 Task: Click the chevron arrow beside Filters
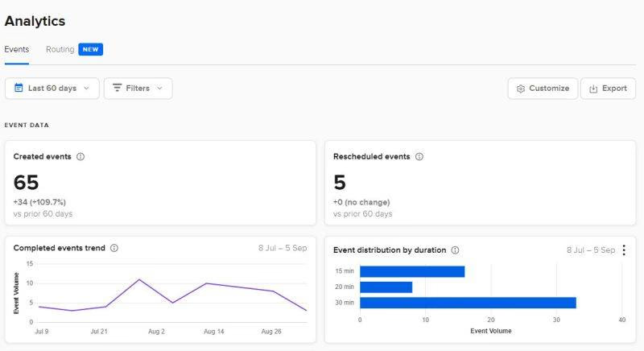coord(159,89)
